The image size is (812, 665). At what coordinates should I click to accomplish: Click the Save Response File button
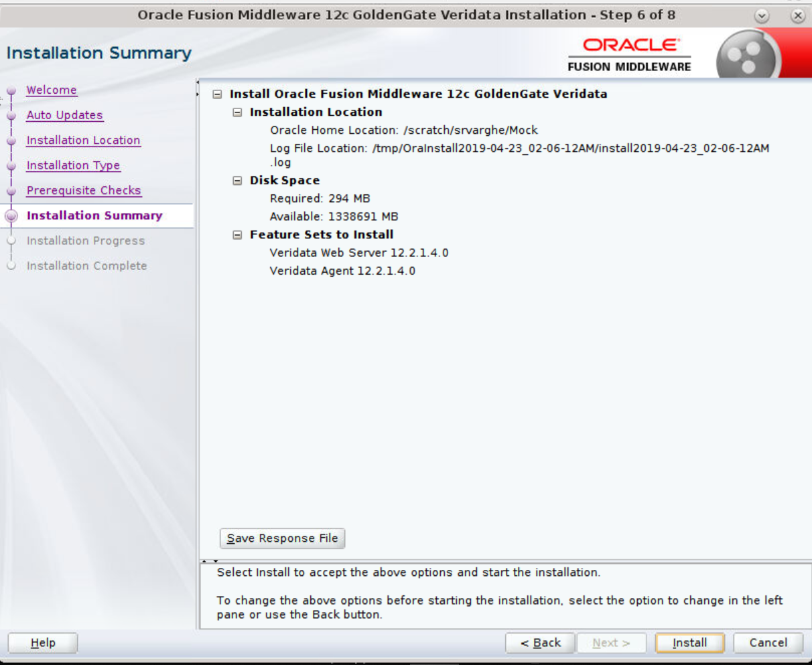pyautogui.click(x=282, y=538)
